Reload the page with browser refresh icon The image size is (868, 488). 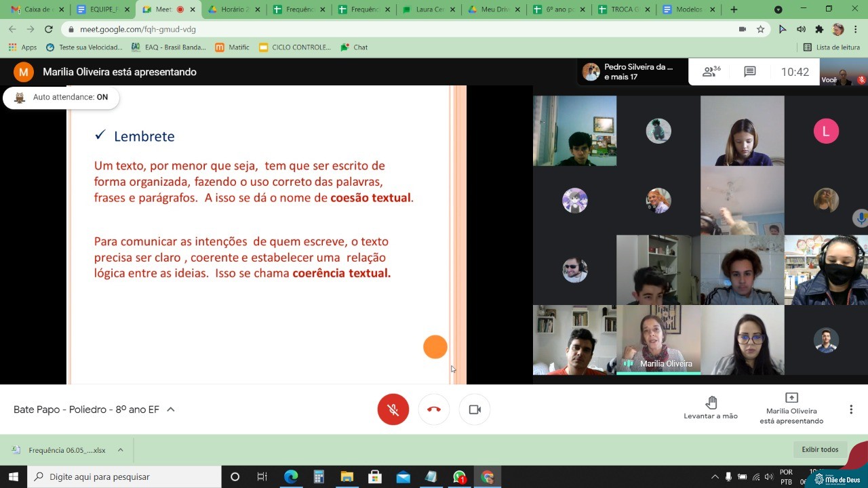click(x=49, y=29)
